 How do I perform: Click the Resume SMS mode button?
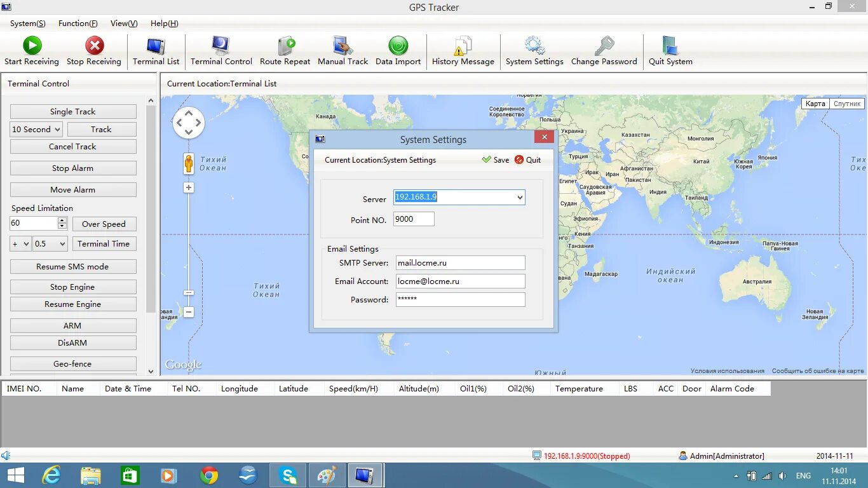click(x=73, y=266)
